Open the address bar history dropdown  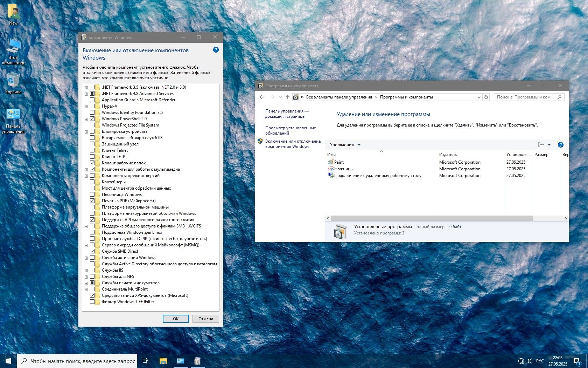click(479, 97)
